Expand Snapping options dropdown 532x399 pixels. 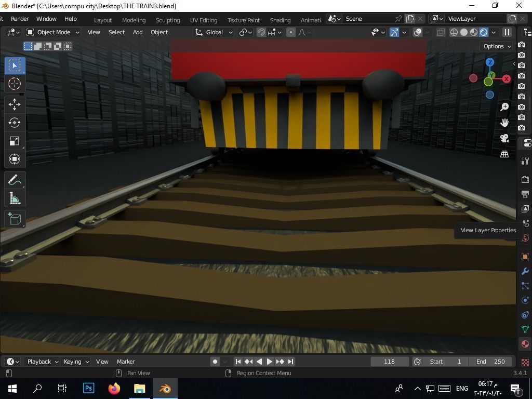point(275,32)
